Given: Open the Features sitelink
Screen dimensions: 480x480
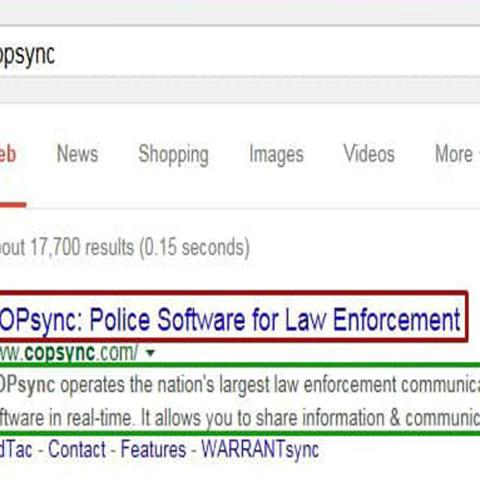Looking at the screenshot, I should pyautogui.click(x=153, y=449).
